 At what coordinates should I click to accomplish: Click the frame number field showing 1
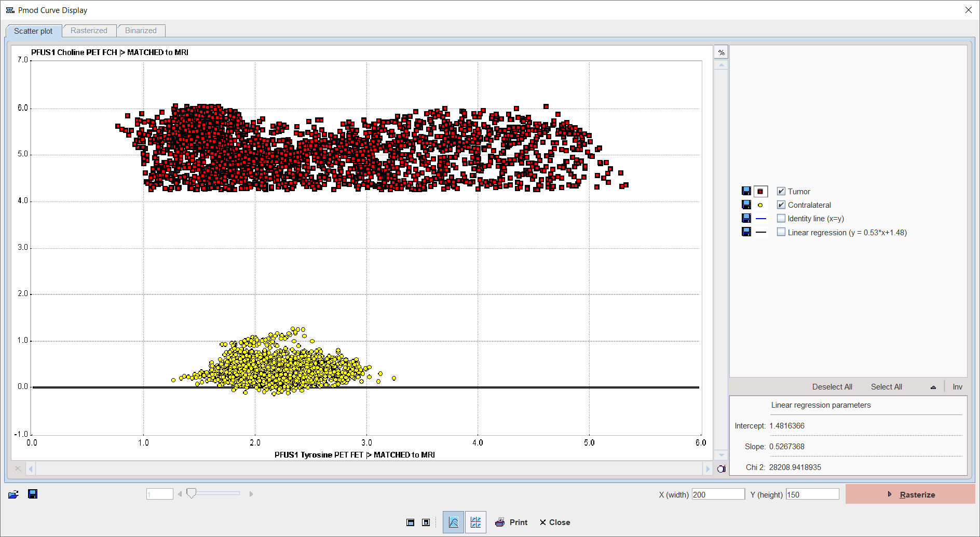(x=160, y=494)
